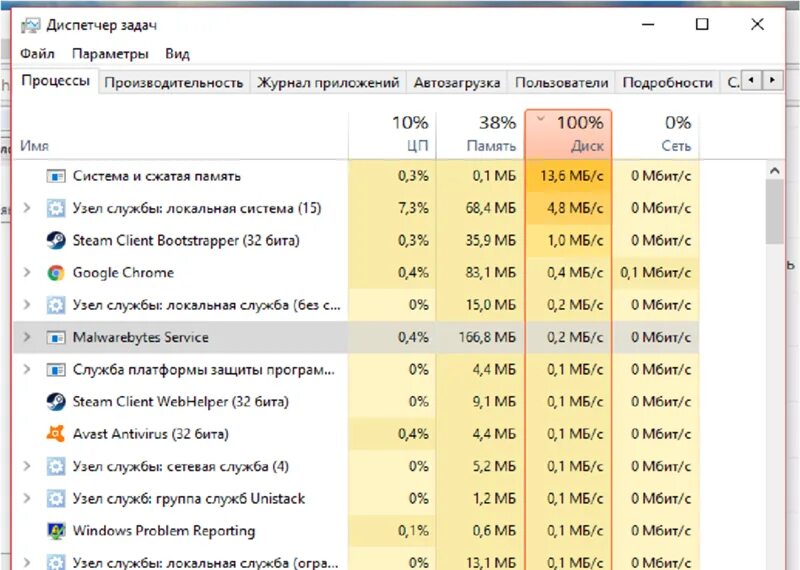Click the Malwarebytes Service icon
The height and width of the screenshot is (570, 800).
(x=56, y=337)
